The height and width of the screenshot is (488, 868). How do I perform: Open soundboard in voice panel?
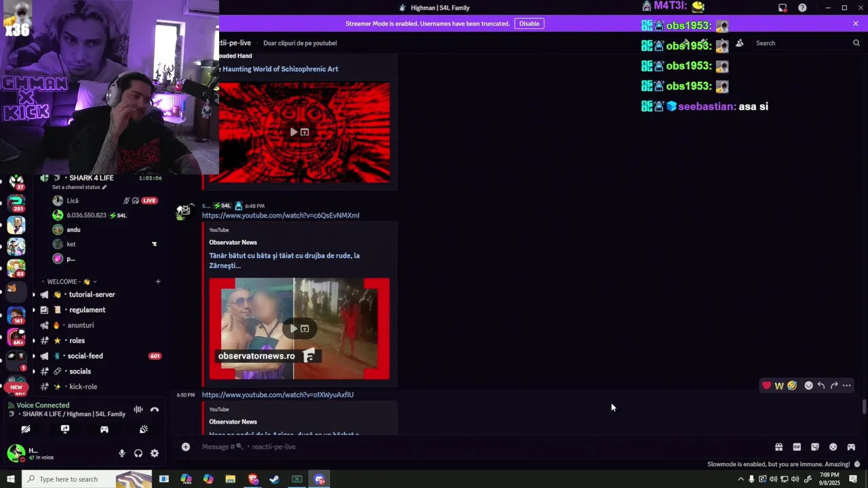[x=144, y=429]
